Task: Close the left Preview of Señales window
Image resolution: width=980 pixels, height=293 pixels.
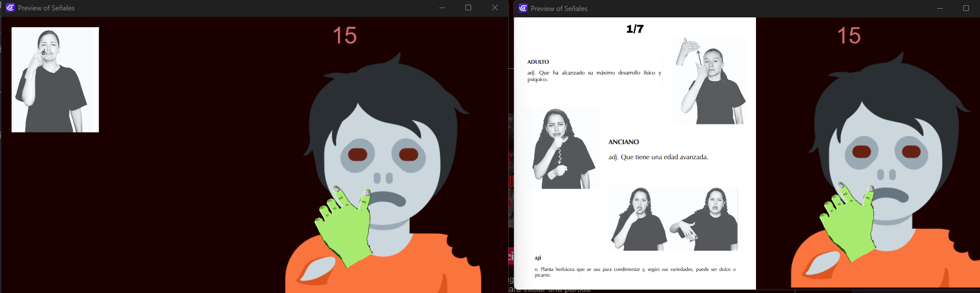Action: tap(495, 8)
